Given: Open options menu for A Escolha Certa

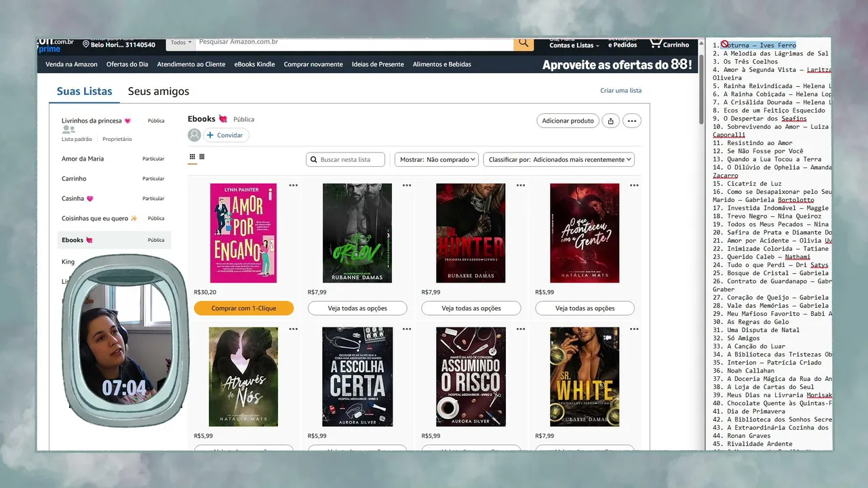Looking at the screenshot, I should click(x=407, y=329).
